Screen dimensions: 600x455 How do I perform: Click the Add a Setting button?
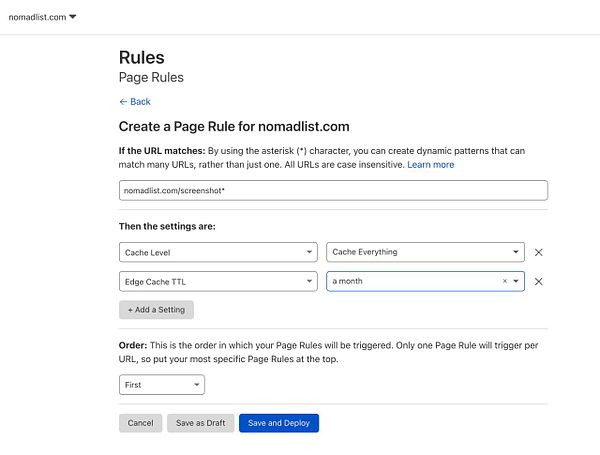click(x=156, y=310)
